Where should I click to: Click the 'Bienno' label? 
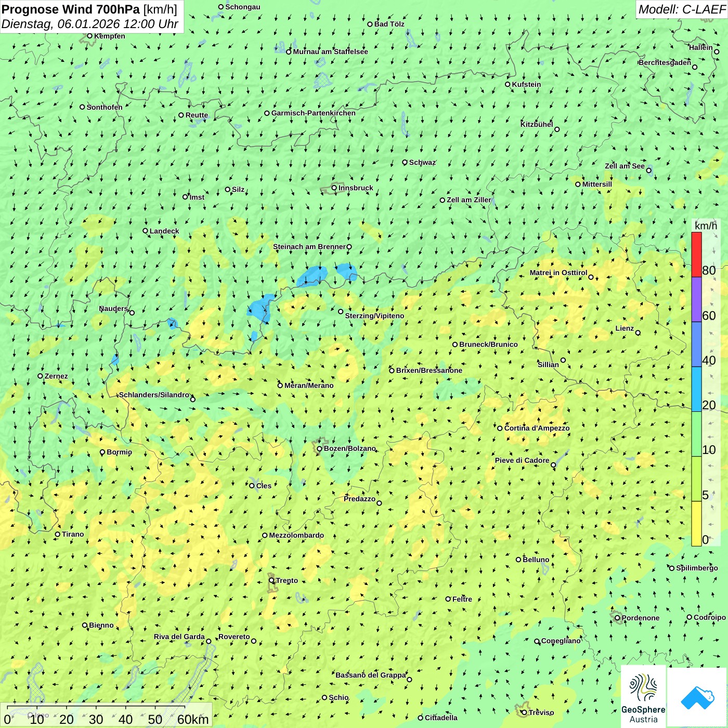point(101,625)
